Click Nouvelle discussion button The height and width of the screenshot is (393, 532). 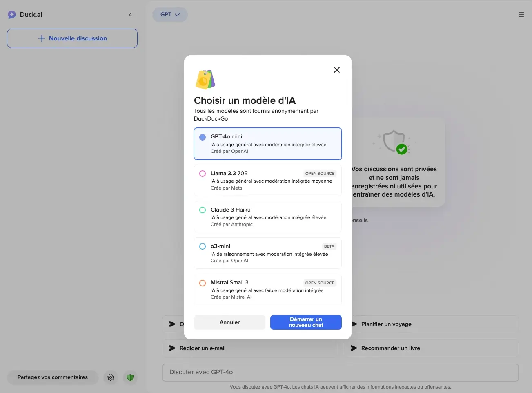tap(72, 38)
